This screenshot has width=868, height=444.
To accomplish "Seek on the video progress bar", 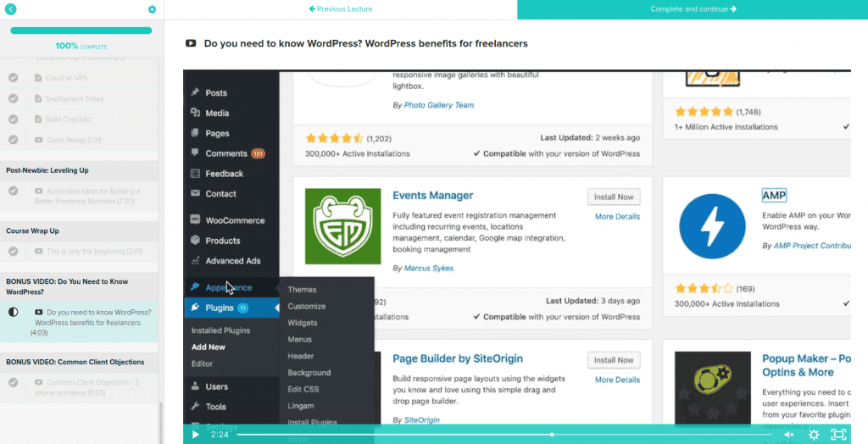I will point(504,435).
